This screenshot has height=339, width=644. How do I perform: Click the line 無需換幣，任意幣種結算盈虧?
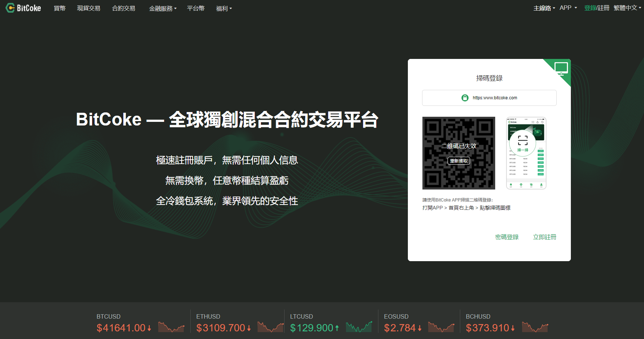coord(227,180)
